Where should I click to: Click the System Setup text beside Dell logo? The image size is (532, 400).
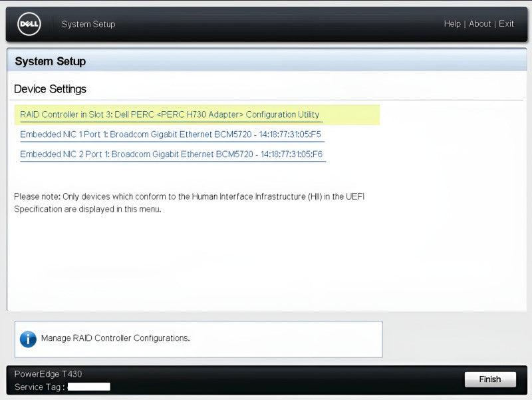pyautogui.click(x=88, y=25)
